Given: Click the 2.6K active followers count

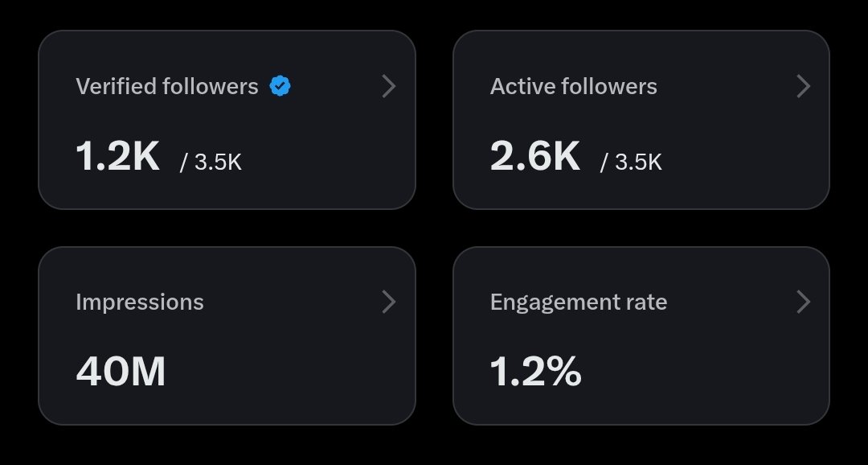Looking at the screenshot, I should 534,156.
